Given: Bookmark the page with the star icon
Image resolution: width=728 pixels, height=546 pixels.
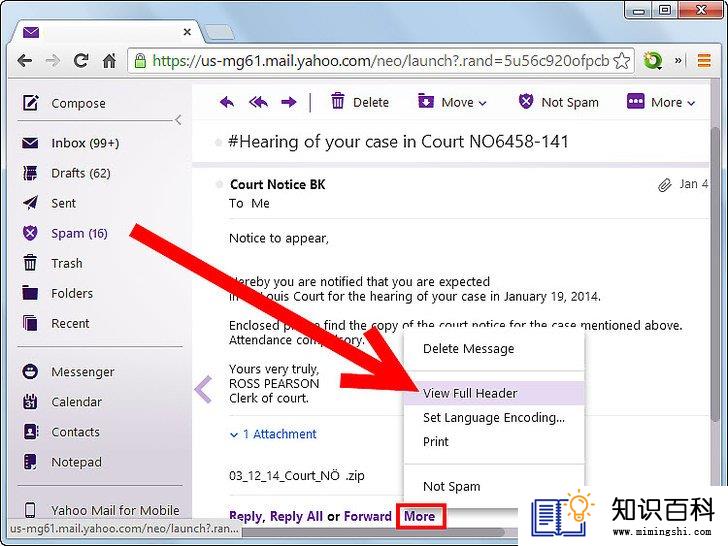Looking at the screenshot, I should click(622, 61).
